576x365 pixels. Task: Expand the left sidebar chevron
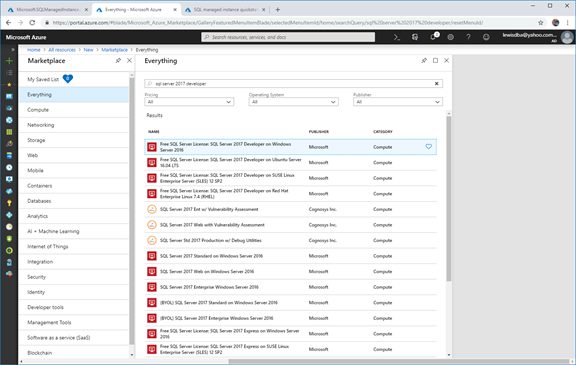(12, 49)
